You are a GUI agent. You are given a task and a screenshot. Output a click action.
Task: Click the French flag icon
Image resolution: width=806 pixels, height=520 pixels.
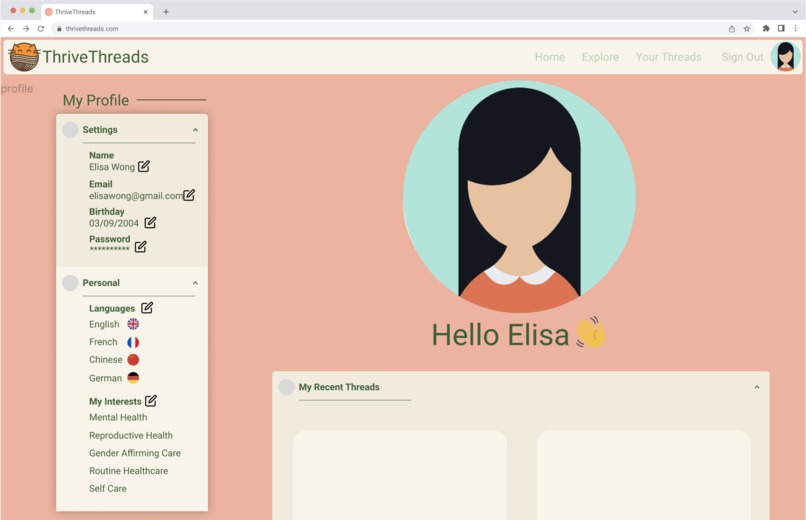[x=133, y=342]
